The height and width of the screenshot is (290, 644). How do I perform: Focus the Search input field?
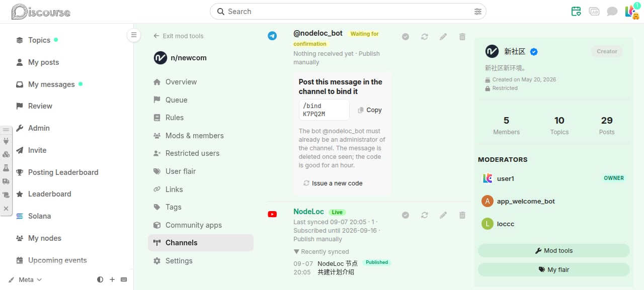[348, 12]
